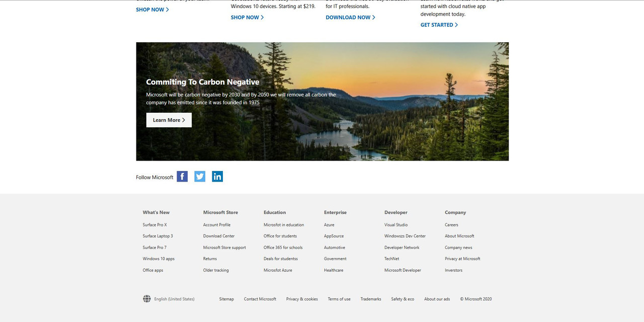Click the globe language icon
This screenshot has width=644, height=322.
click(x=147, y=299)
